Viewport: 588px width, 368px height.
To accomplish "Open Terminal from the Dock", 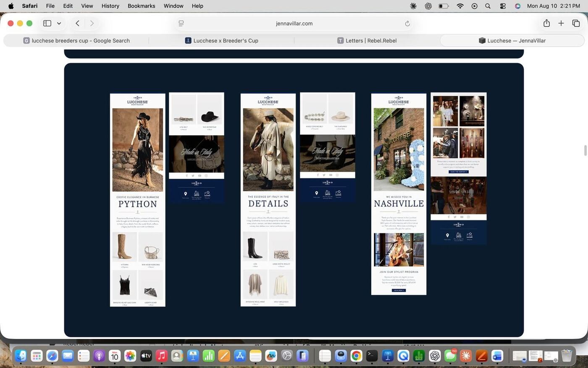I will (372, 356).
